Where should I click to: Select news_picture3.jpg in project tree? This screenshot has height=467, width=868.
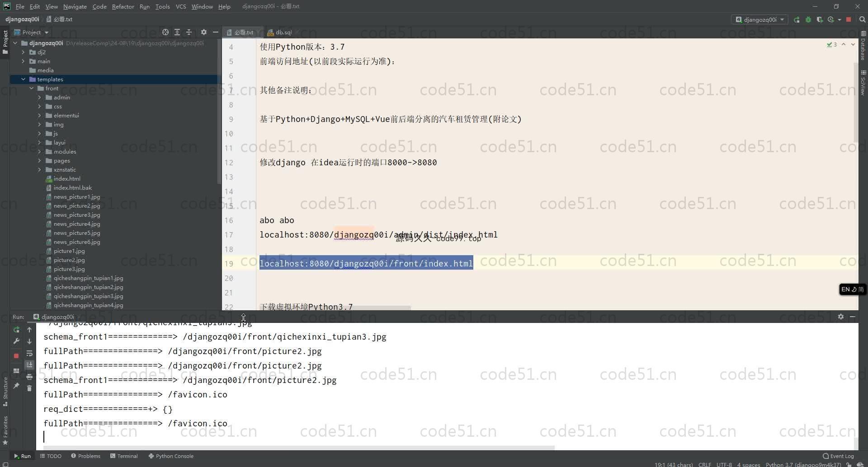click(77, 215)
